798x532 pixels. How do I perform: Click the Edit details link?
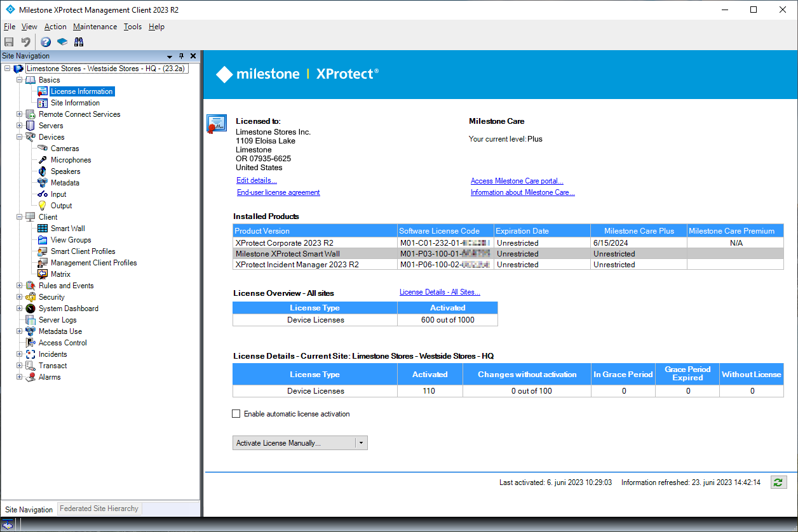(256, 180)
